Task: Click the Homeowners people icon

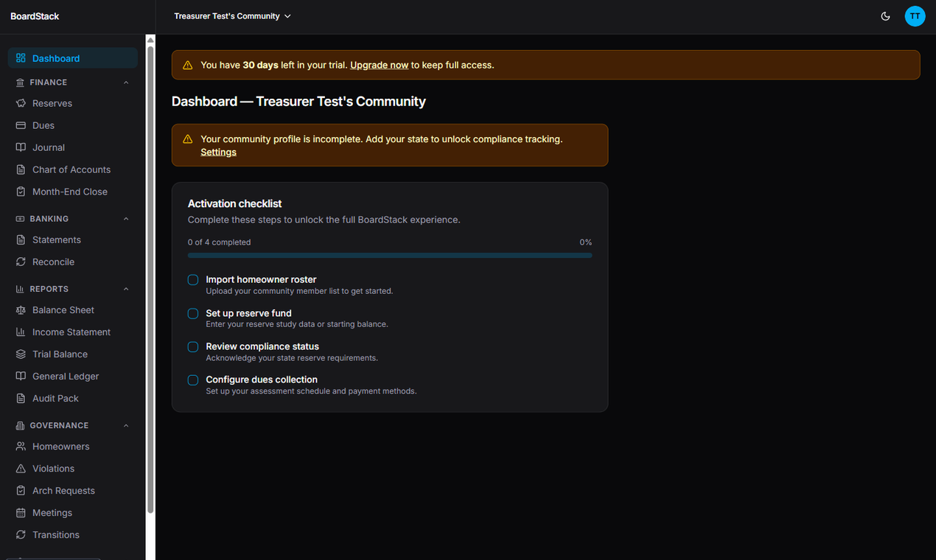Action: click(x=21, y=447)
